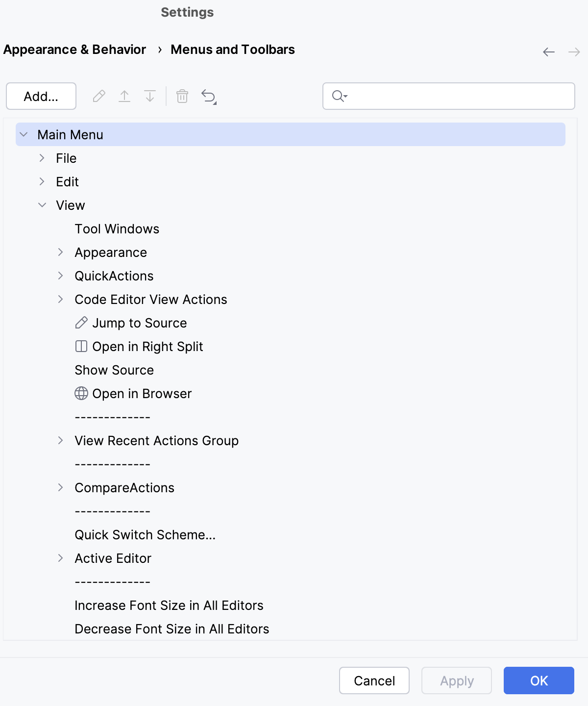588x706 pixels.
Task: Expand the File menu tree item
Action: click(42, 158)
